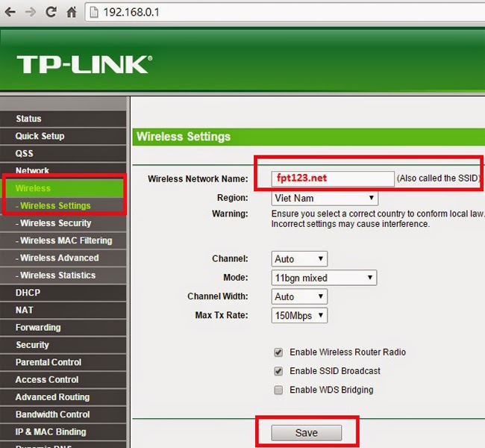Click the browser forward arrow
Screen dimensions: 485x448
(31, 12)
